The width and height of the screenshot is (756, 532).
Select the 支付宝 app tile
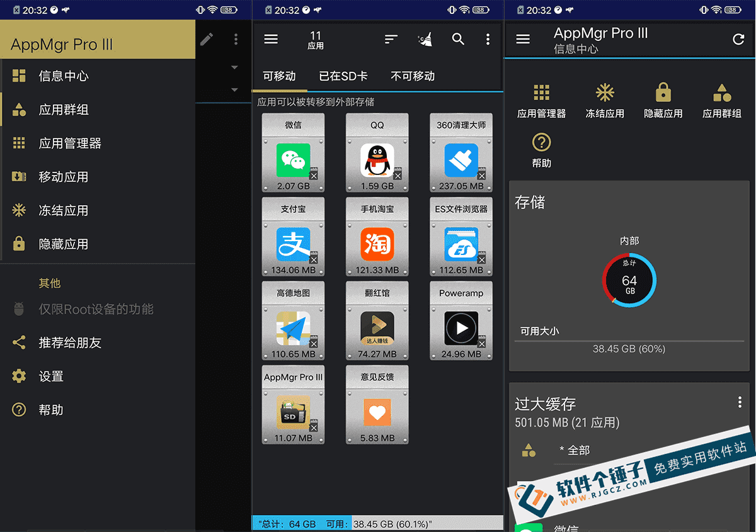(293, 237)
